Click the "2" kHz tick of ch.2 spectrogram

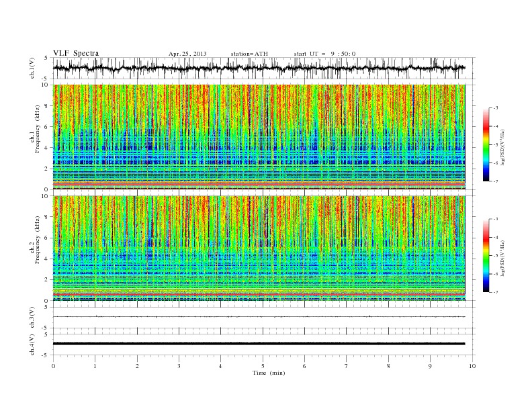(47, 280)
